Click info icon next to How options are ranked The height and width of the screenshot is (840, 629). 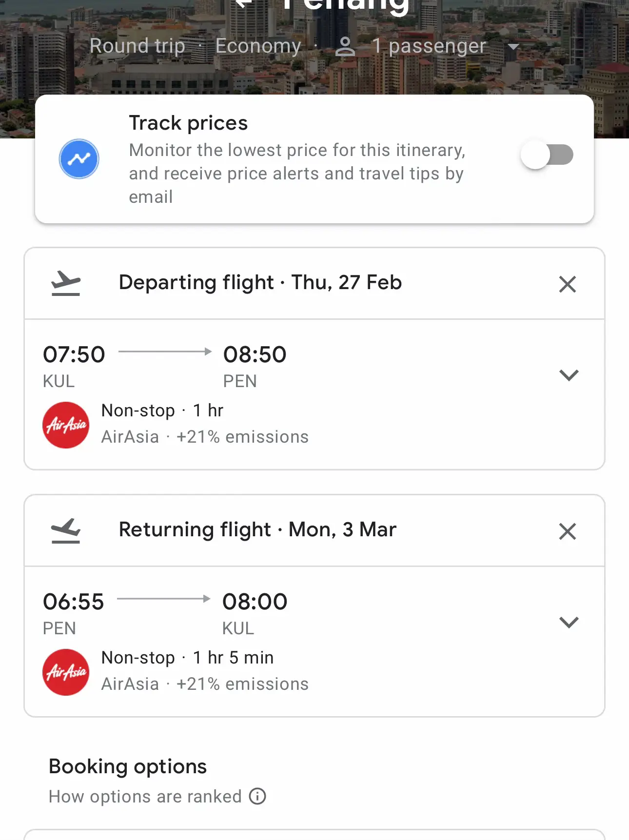(257, 796)
